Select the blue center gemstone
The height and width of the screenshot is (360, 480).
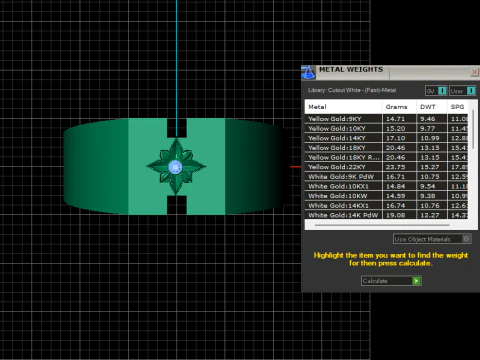click(x=175, y=167)
